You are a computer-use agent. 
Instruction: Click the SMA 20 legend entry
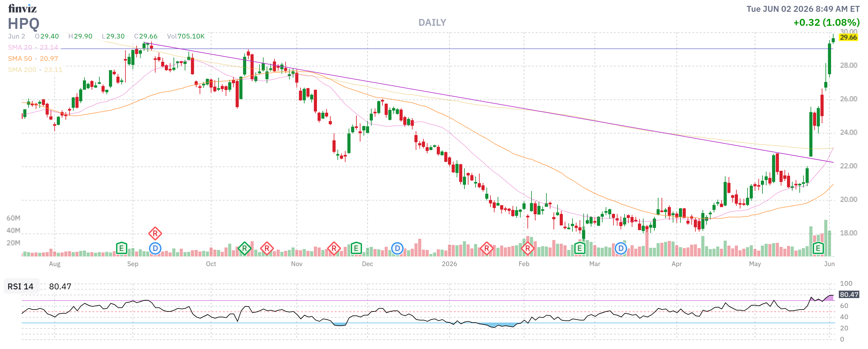[33, 48]
